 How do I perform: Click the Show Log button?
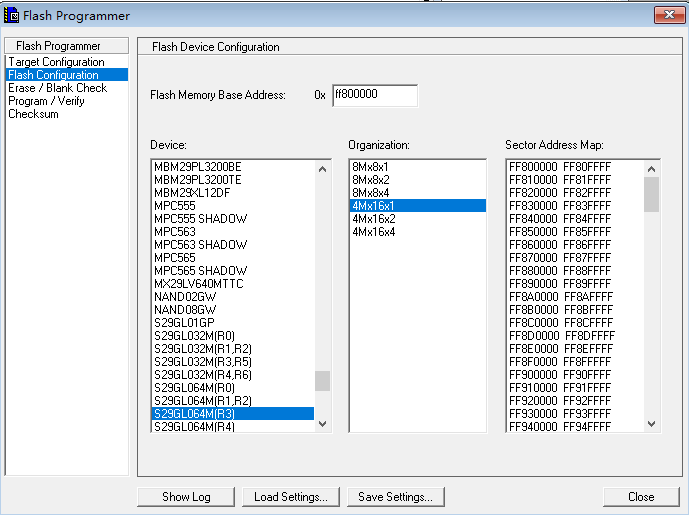186,497
